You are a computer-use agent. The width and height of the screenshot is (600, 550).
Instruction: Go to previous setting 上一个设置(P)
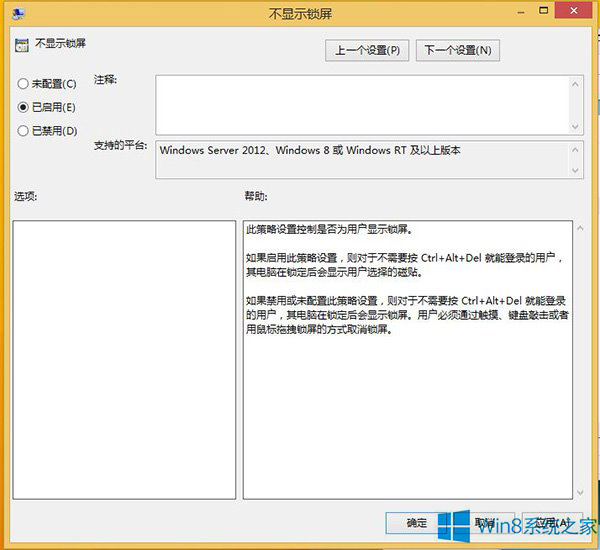coord(367,50)
